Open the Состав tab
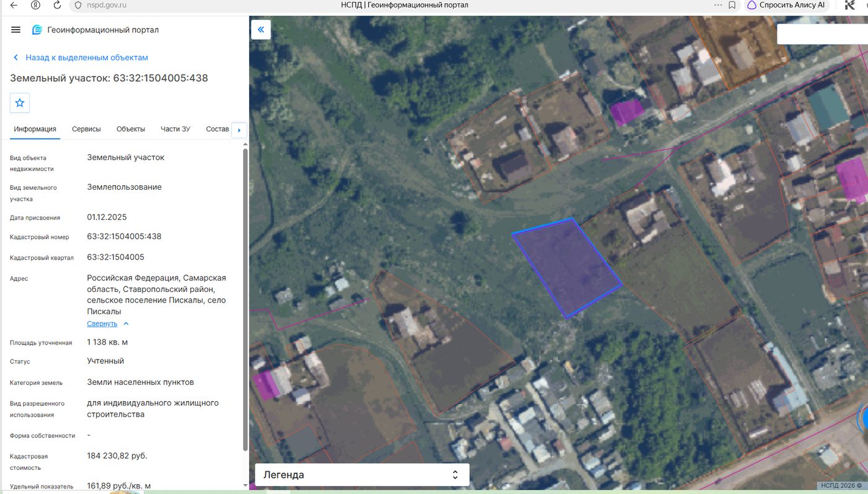 (217, 129)
